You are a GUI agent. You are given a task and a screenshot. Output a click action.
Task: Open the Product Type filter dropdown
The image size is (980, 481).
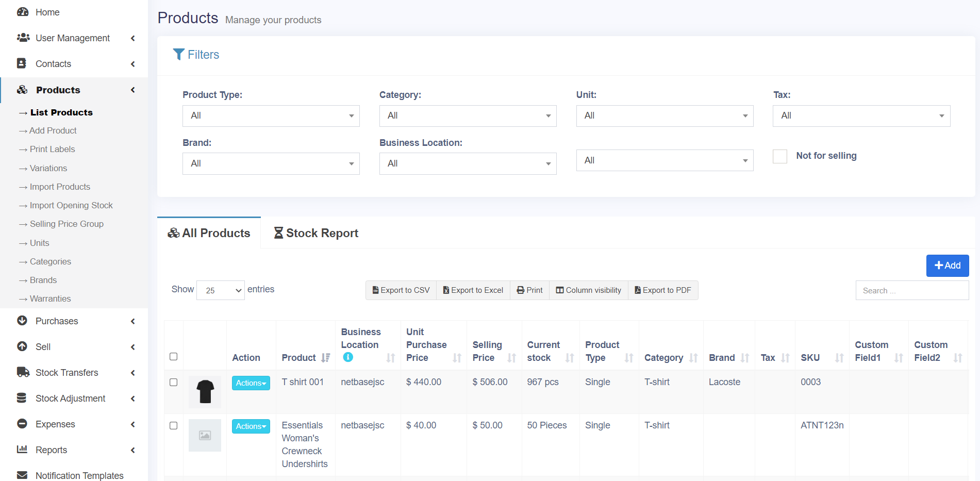pyautogui.click(x=271, y=116)
